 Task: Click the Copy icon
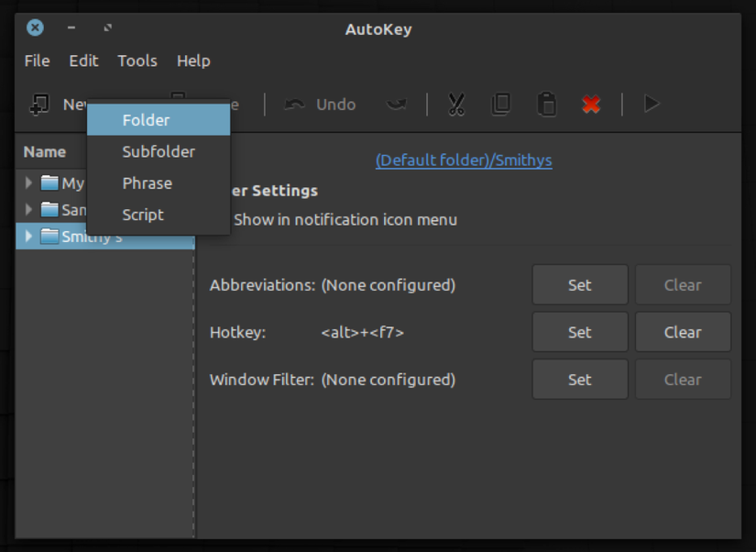tap(500, 104)
